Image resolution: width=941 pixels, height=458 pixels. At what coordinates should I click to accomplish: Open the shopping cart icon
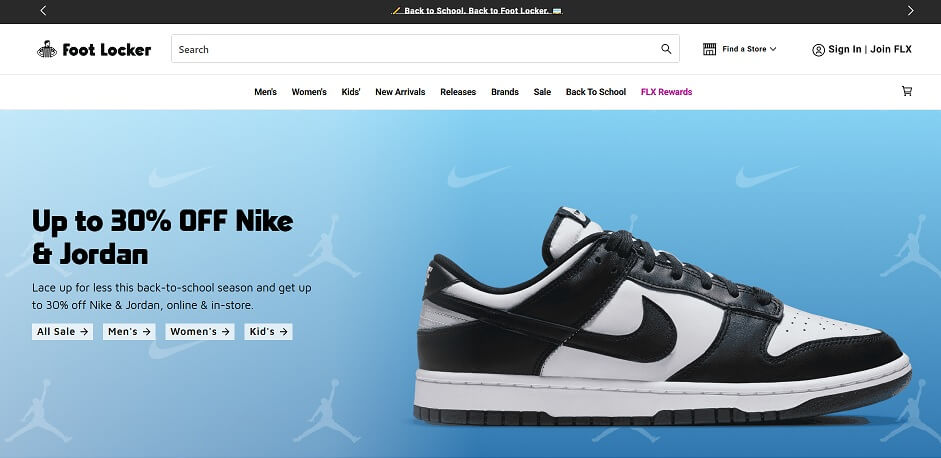pos(907,91)
